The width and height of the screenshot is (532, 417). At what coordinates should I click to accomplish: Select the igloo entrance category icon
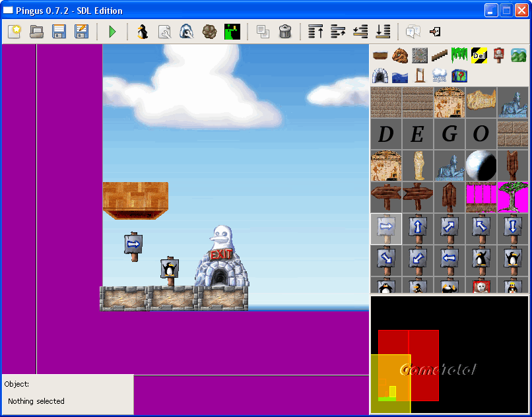pyautogui.click(x=380, y=75)
